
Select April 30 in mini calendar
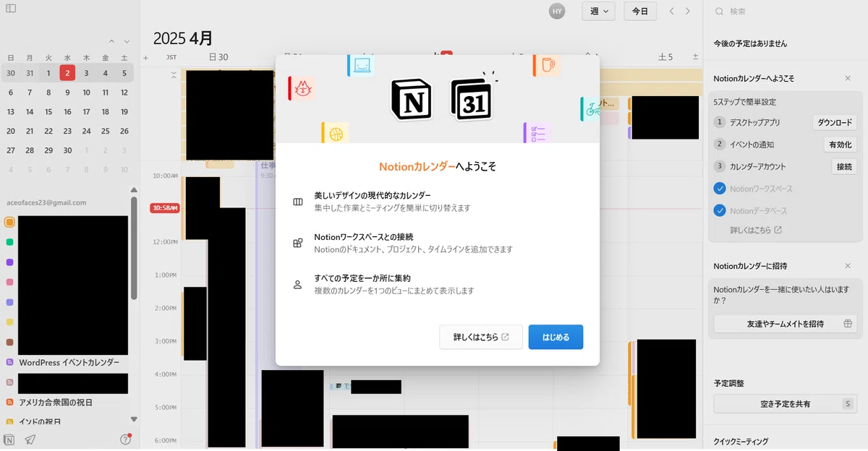point(67,150)
